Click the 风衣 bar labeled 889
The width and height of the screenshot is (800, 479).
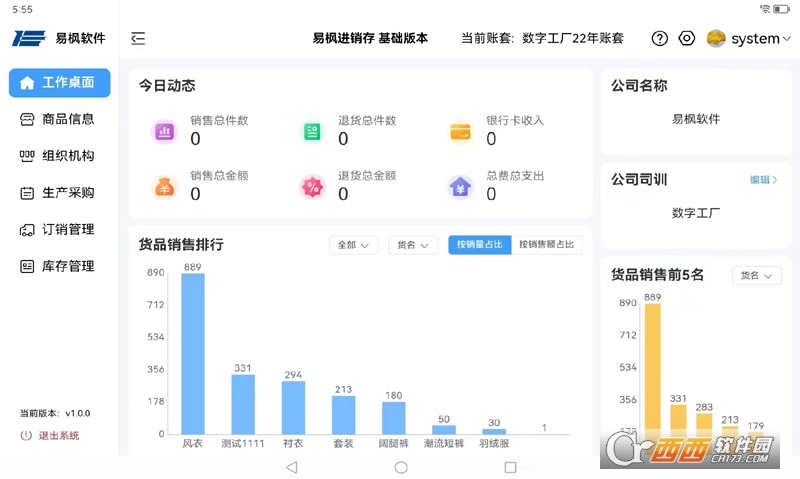click(x=193, y=354)
